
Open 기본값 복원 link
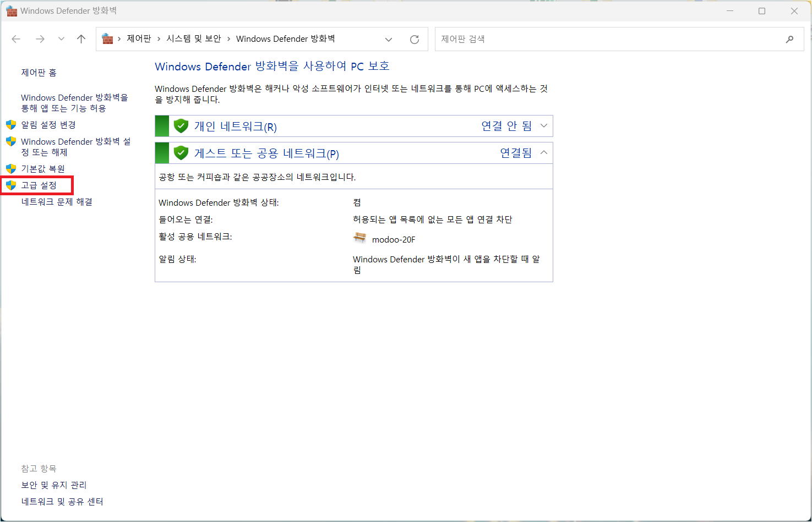[x=43, y=169]
